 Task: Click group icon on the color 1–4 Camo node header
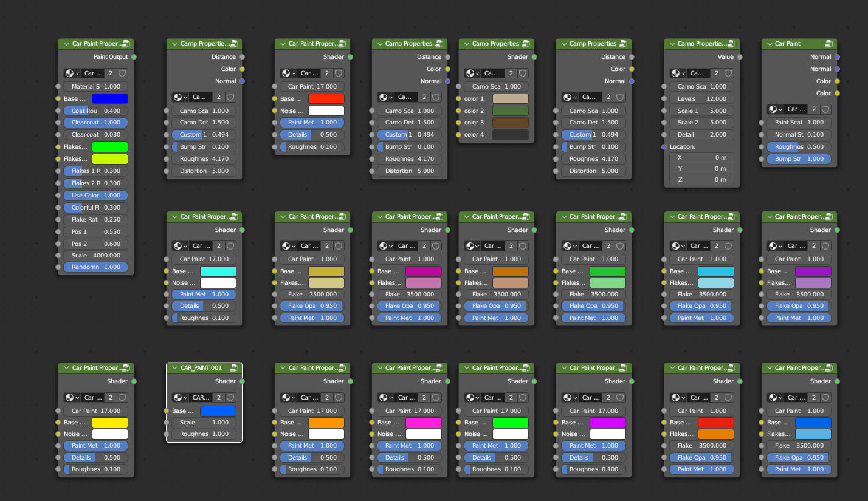526,44
